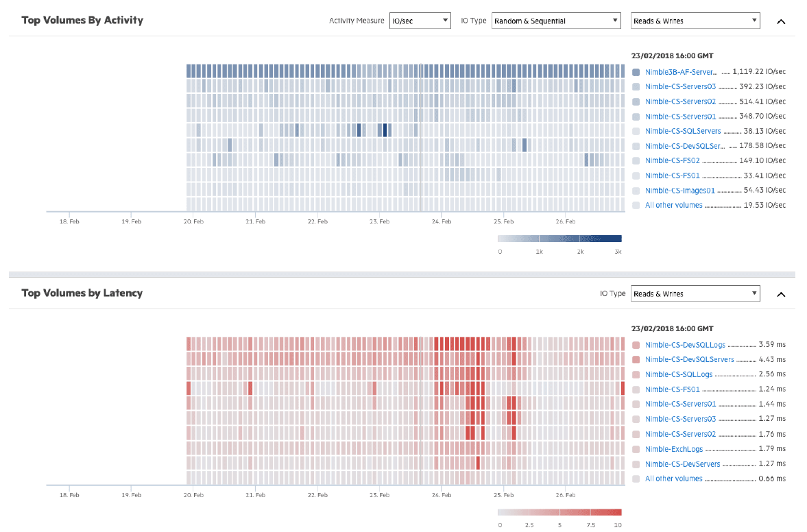This screenshot has height=532, width=807.
Task: Click the blue IO/sec color scale legend
Action: [559, 239]
